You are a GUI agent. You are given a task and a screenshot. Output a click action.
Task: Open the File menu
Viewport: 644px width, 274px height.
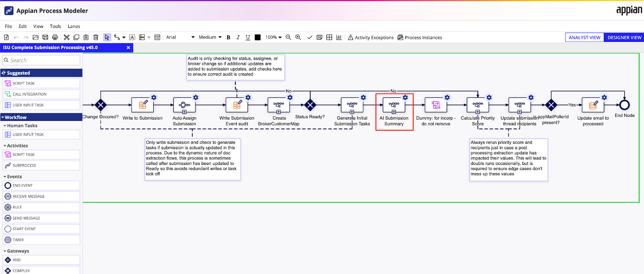tap(8, 27)
